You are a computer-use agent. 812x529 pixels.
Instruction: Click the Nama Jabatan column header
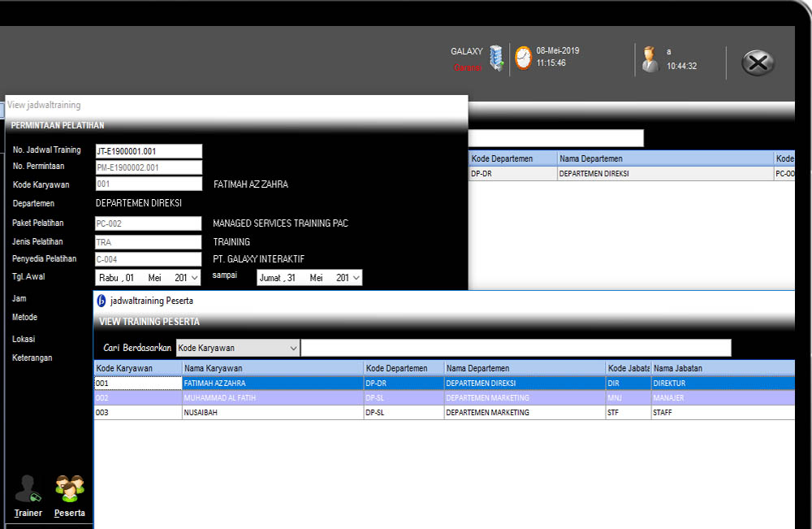point(721,368)
